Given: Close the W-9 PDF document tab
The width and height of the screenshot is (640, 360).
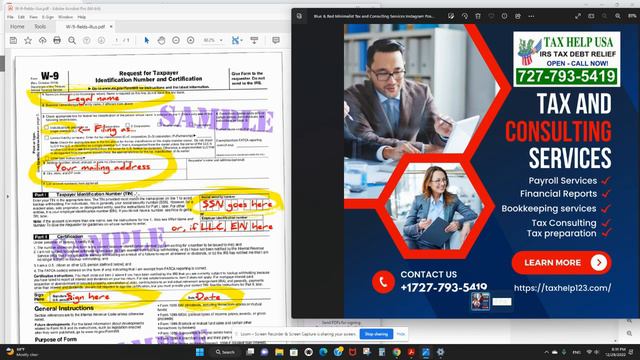Looking at the screenshot, I should (111, 27).
